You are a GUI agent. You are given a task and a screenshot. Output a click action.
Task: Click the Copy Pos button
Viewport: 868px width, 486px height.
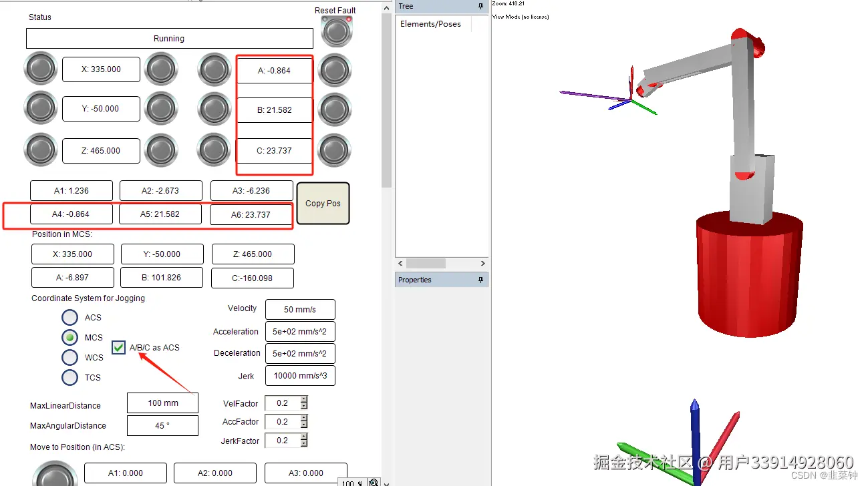pyautogui.click(x=323, y=203)
